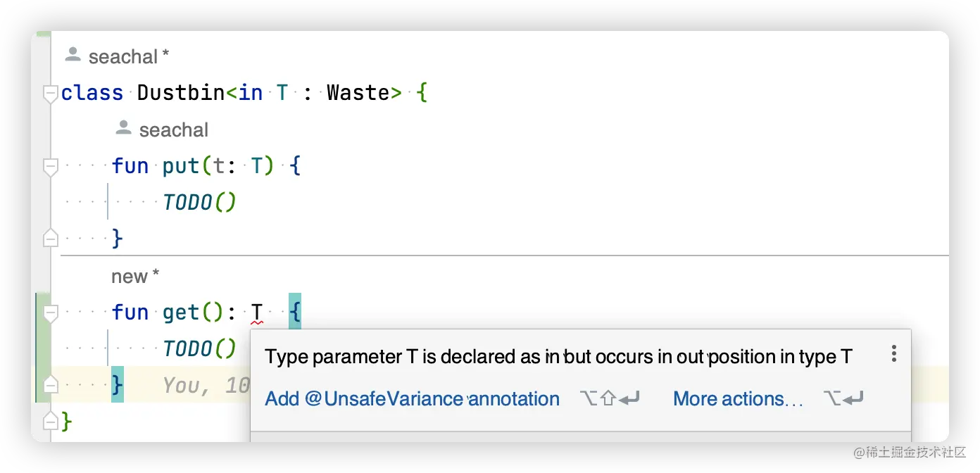Click fold end marker at get closing brace

pyautogui.click(x=50, y=384)
